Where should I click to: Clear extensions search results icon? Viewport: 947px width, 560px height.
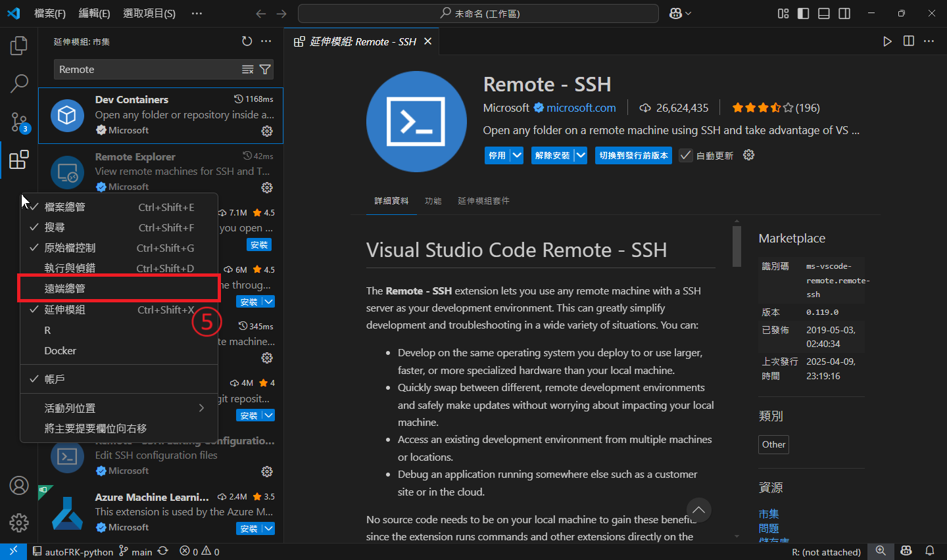[x=248, y=70]
